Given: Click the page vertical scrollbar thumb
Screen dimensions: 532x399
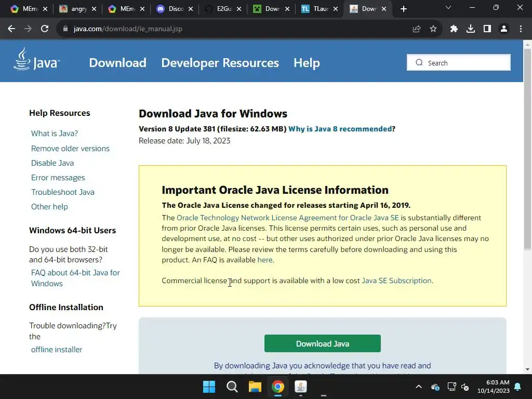Looking at the screenshot, I should tap(528, 149).
